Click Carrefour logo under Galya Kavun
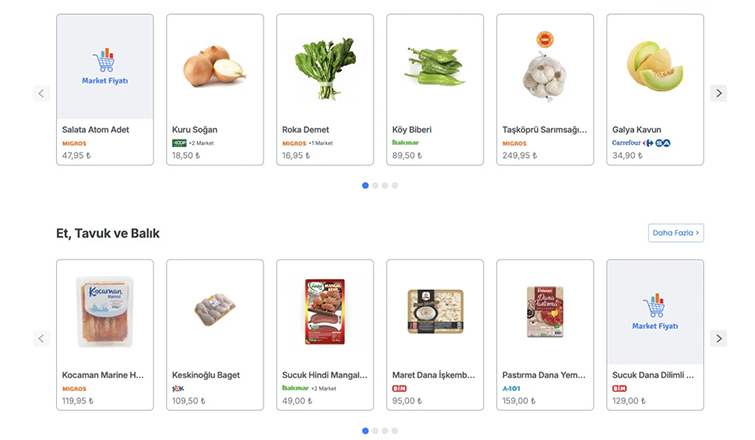 coord(632,143)
